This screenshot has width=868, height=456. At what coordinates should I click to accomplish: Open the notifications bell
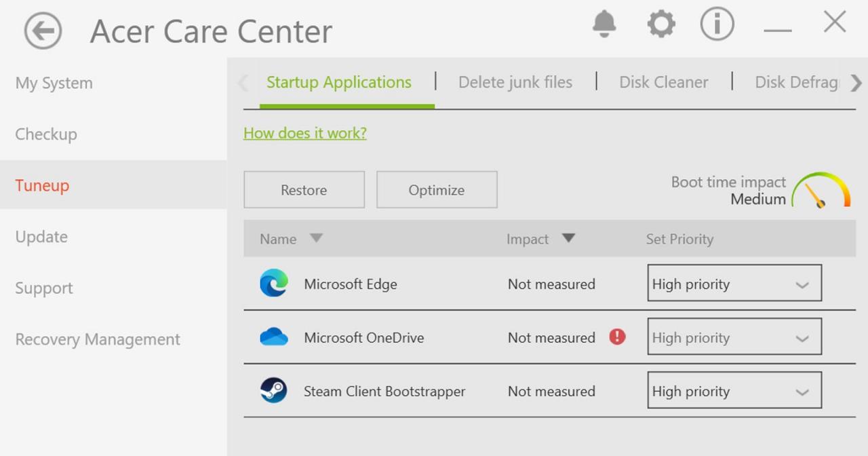(604, 24)
